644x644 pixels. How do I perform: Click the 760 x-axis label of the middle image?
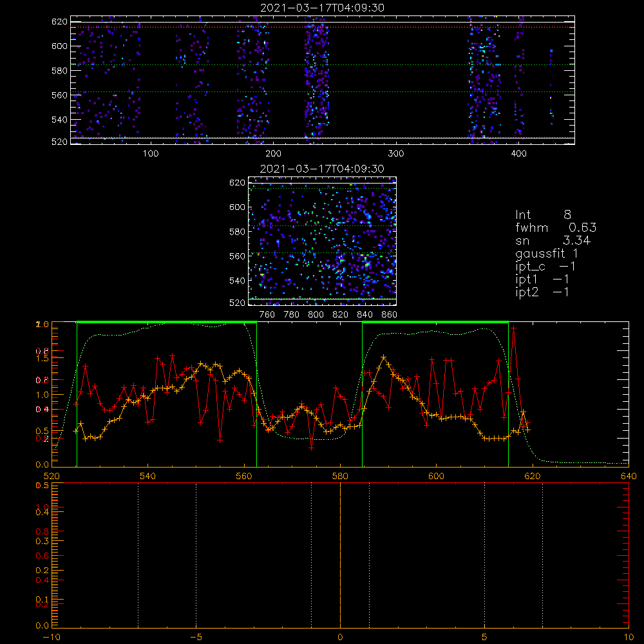pos(267,315)
